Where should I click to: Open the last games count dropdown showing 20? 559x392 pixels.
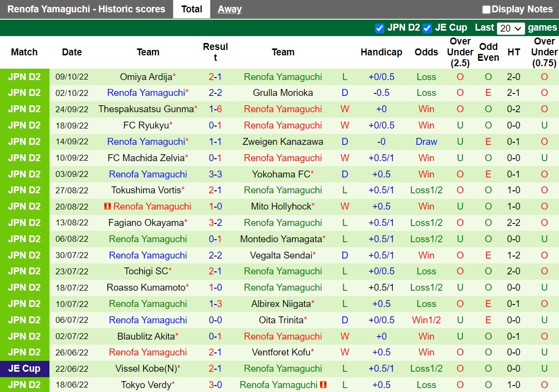coord(510,28)
